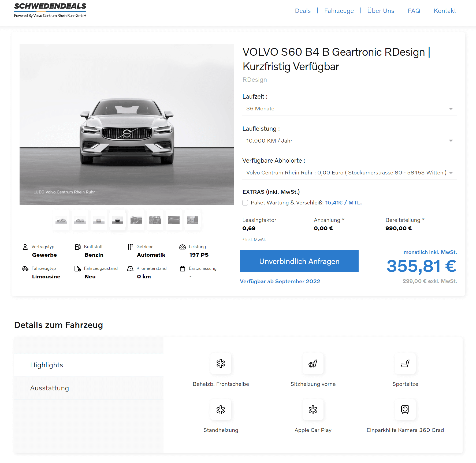476x463 pixels.
Task: Click the Beheizb. Frontscheibe snowflake icon
Action: pyautogui.click(x=221, y=364)
